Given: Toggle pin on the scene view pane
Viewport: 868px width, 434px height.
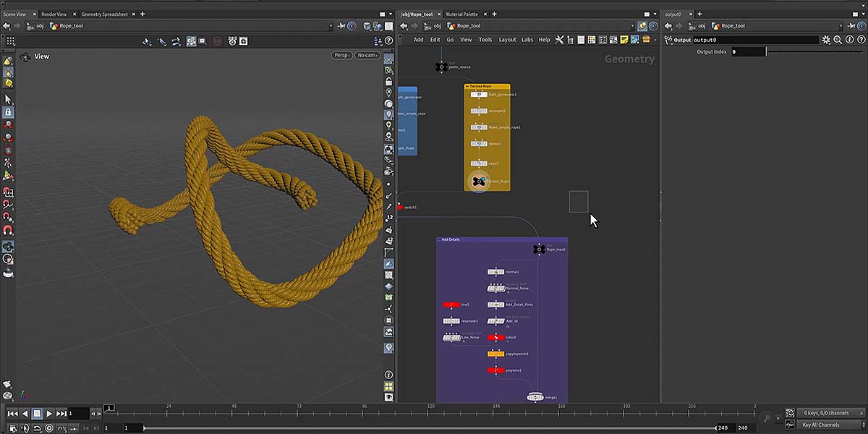Looking at the screenshot, I should tap(341, 26).
